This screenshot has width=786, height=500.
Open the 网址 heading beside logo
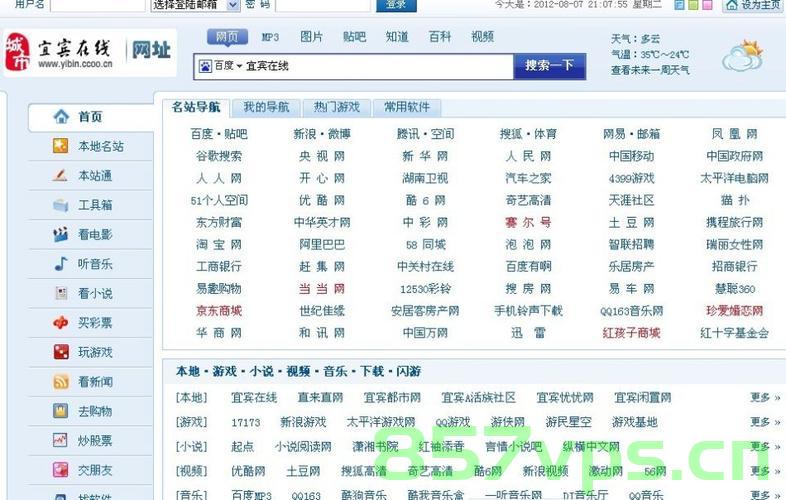coord(151,50)
